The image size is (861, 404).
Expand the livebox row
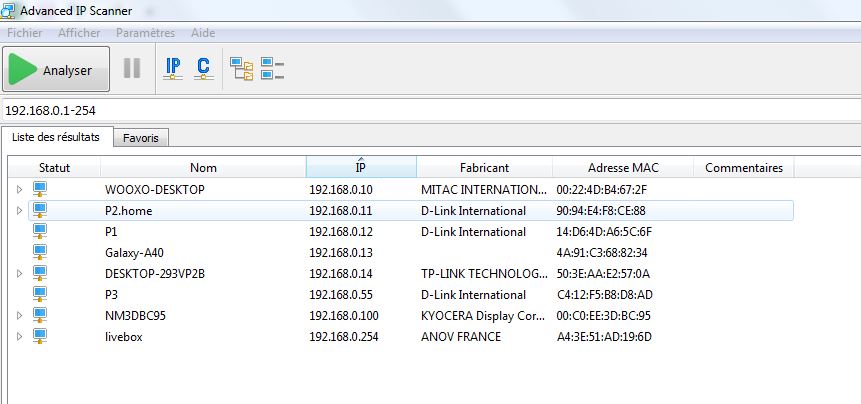coord(19,336)
